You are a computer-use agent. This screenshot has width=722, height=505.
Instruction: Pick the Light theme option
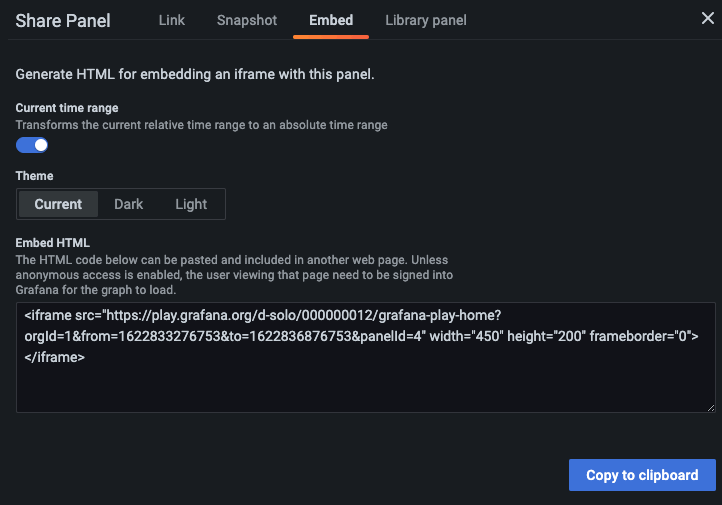coord(191,204)
